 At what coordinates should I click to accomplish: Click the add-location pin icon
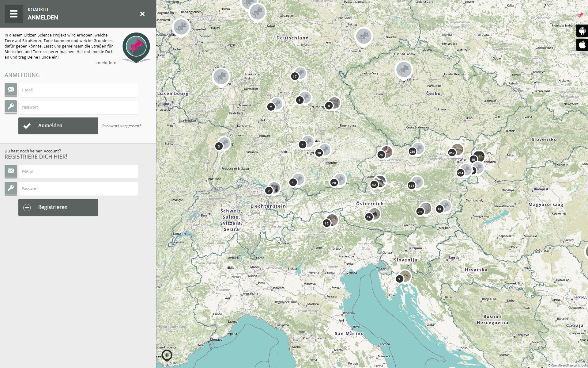pyautogui.click(x=167, y=355)
